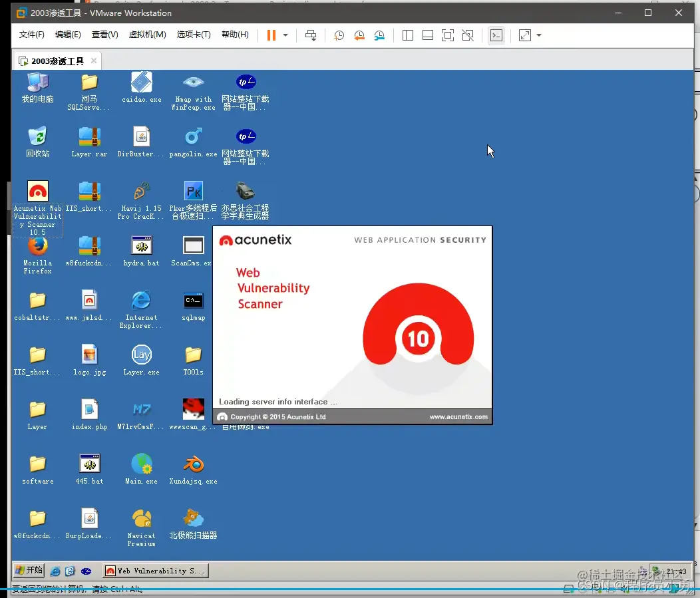Screen dimensions: 700x598
Task: Expand the stretch display dropdown arrow
Action: tap(539, 35)
